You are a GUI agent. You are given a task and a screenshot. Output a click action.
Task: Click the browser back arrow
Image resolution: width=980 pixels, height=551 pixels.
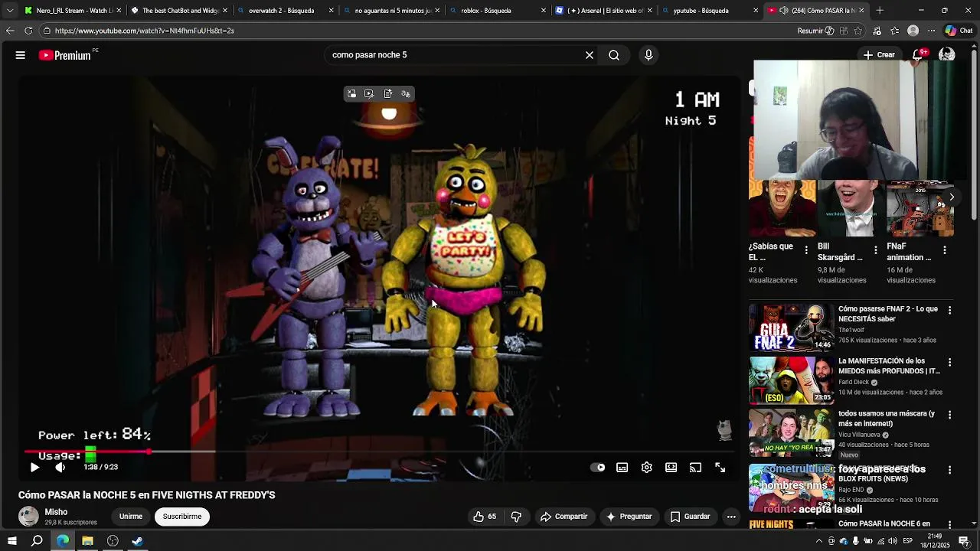(10, 31)
